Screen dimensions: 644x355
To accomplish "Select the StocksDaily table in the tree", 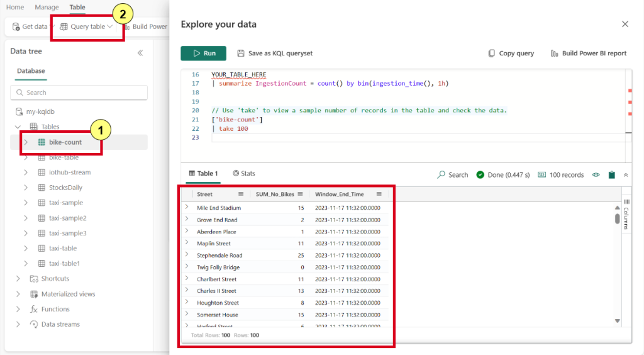I will click(65, 188).
